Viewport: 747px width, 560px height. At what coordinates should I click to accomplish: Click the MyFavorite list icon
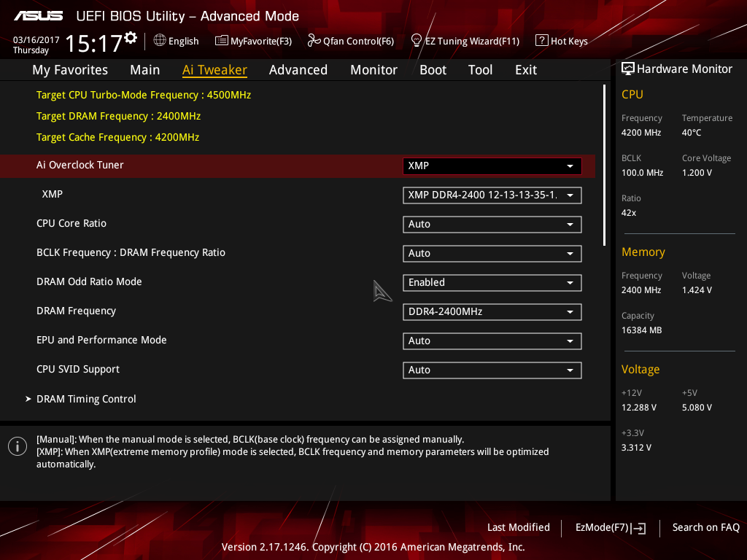point(222,41)
